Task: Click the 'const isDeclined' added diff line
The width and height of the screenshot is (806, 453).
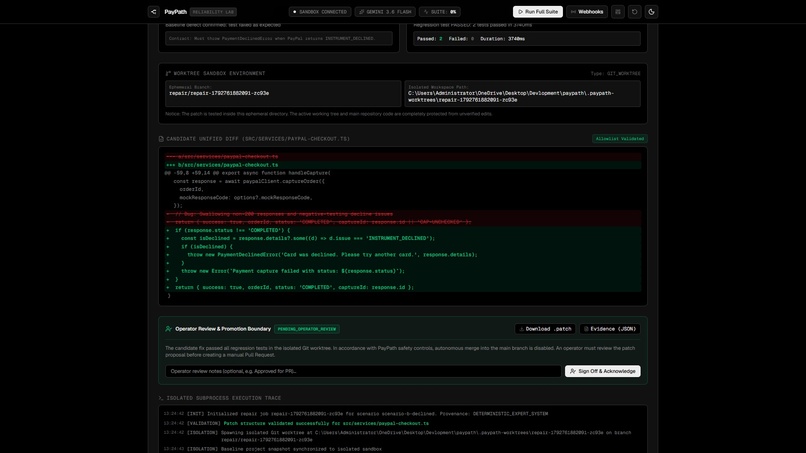Action: coord(403,239)
